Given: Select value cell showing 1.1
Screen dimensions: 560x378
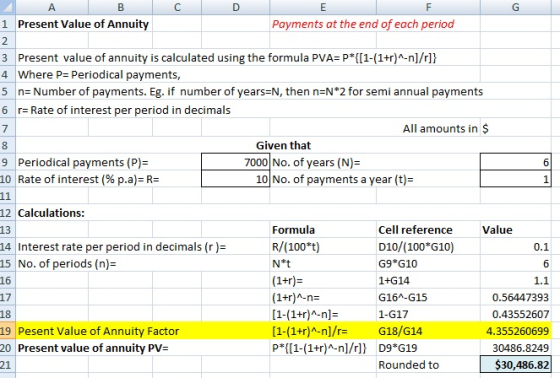Looking at the screenshot, I should tap(516, 280).
